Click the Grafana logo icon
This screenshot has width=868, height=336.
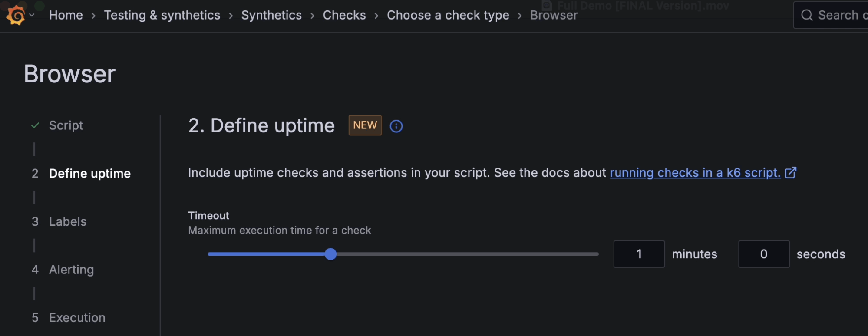(x=16, y=16)
